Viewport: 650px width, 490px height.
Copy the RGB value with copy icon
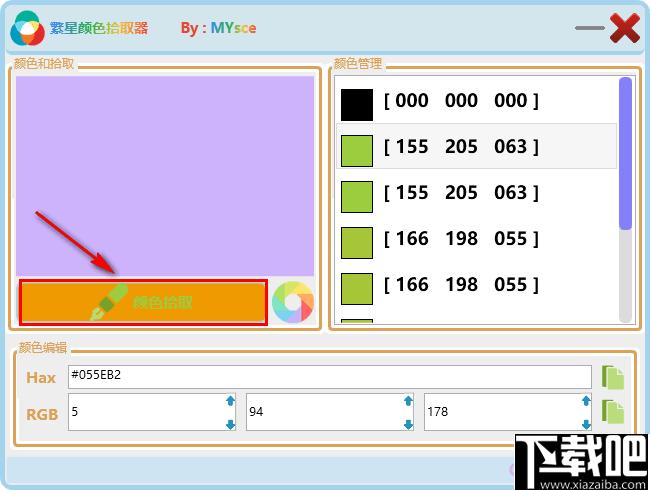tap(613, 412)
